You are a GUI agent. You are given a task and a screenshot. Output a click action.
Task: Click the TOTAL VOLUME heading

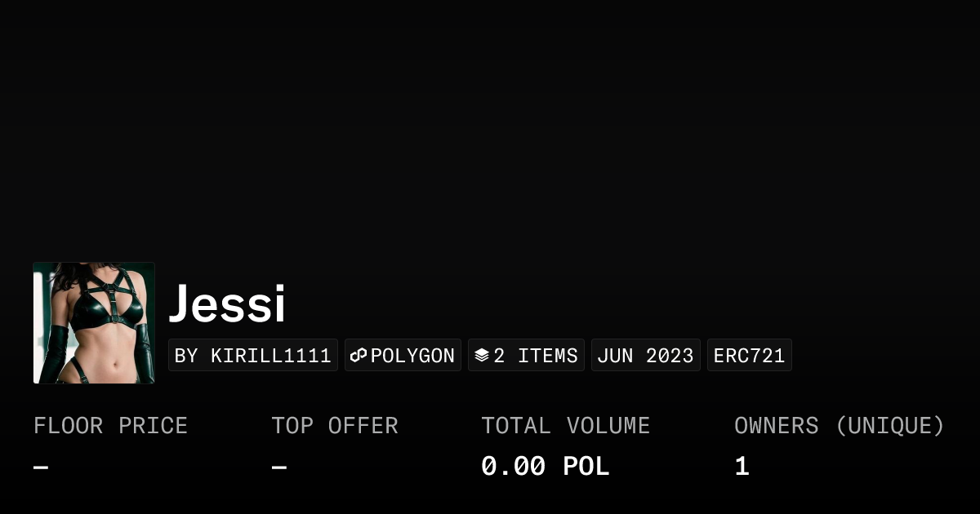coord(566,425)
